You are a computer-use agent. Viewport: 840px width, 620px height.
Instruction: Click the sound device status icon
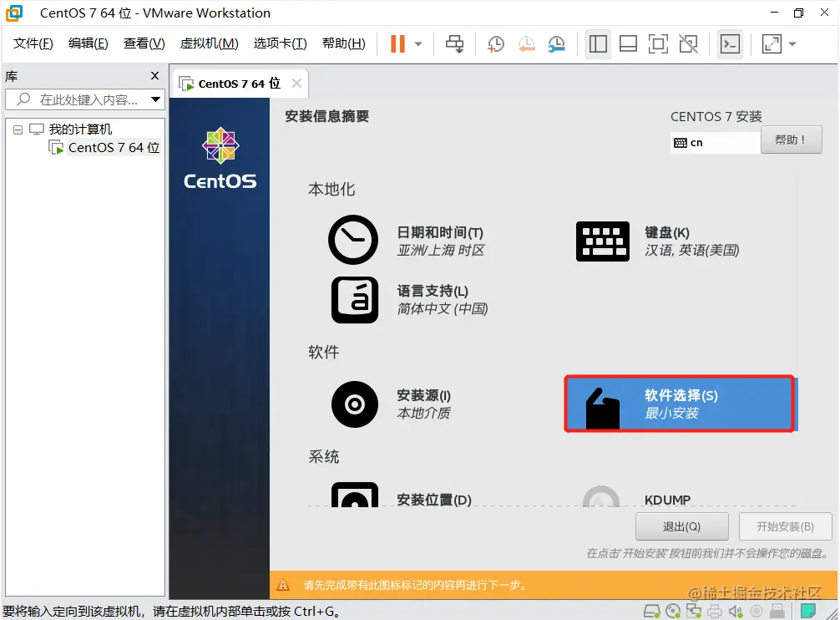click(x=735, y=611)
